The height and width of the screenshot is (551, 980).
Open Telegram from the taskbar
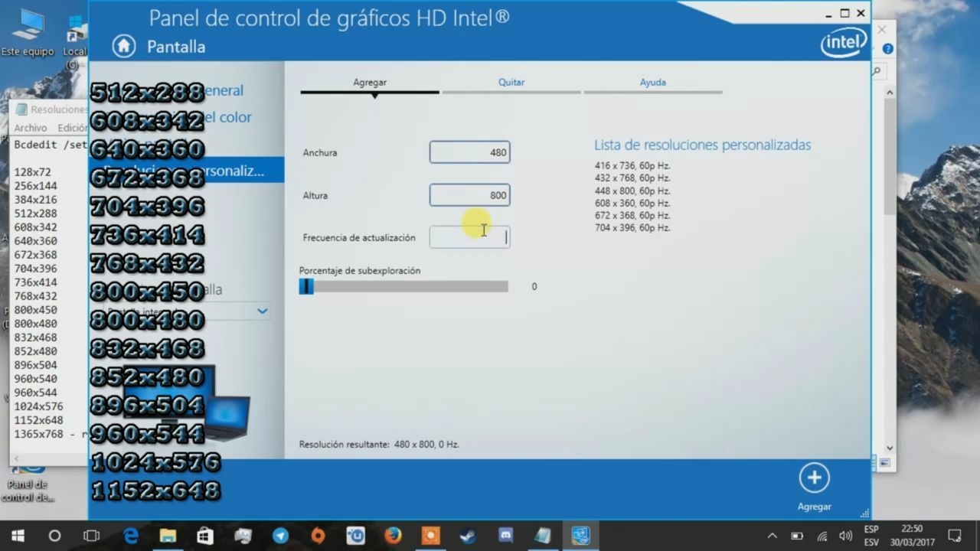click(280, 536)
